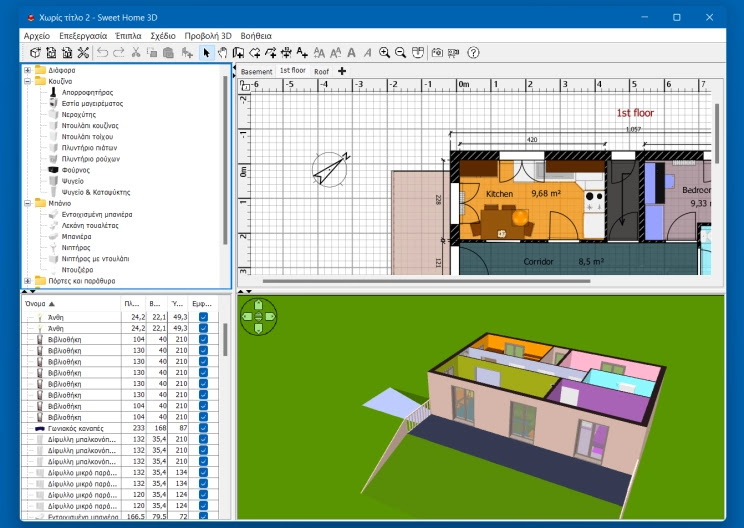Click the Zoom out magnifier
This screenshot has height=528, width=744.
(400, 53)
